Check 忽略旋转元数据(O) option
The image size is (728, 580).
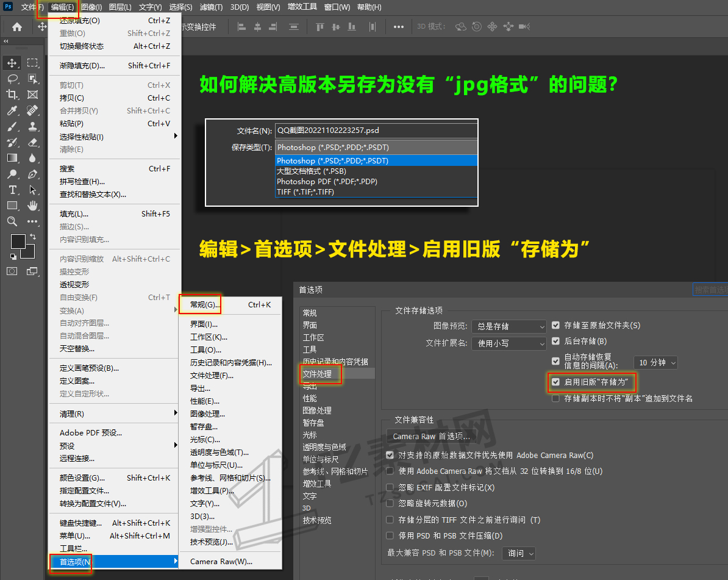[390, 503]
